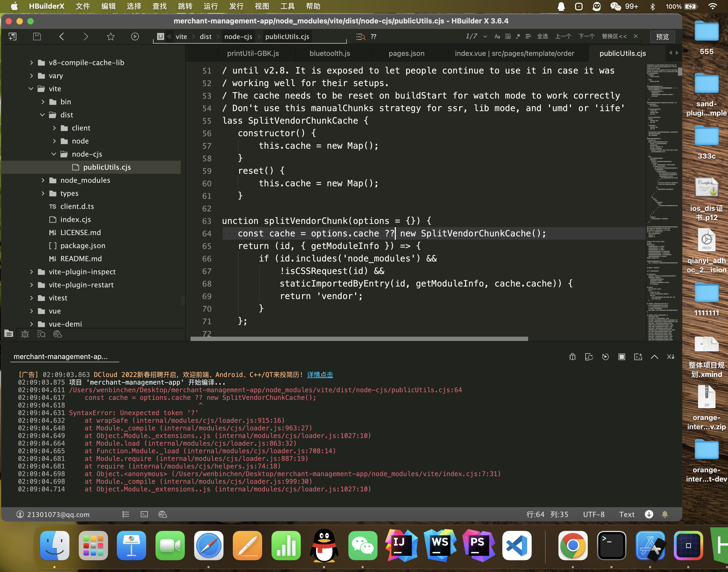Stop the running console process
Viewport: 728px width, 572px height.
point(622,357)
